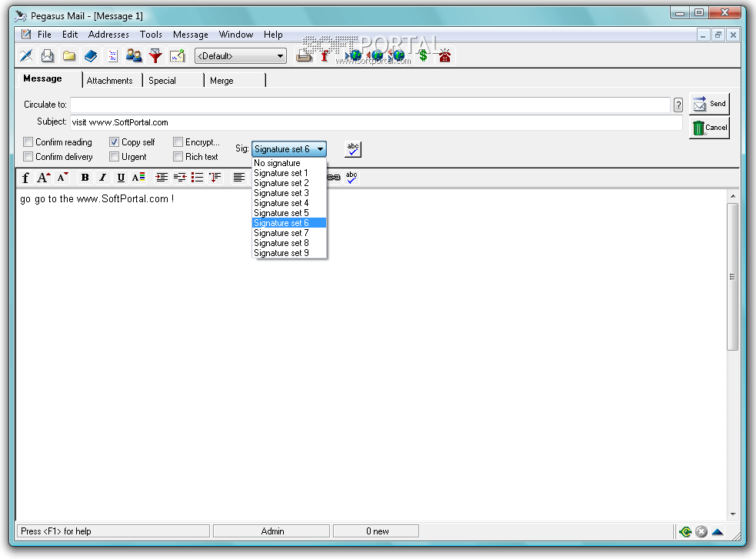Click the insert hyperlink chain icon

tap(334, 178)
